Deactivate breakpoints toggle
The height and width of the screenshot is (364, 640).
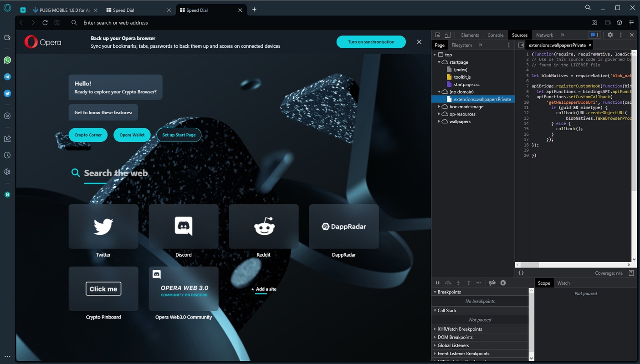pos(492,283)
